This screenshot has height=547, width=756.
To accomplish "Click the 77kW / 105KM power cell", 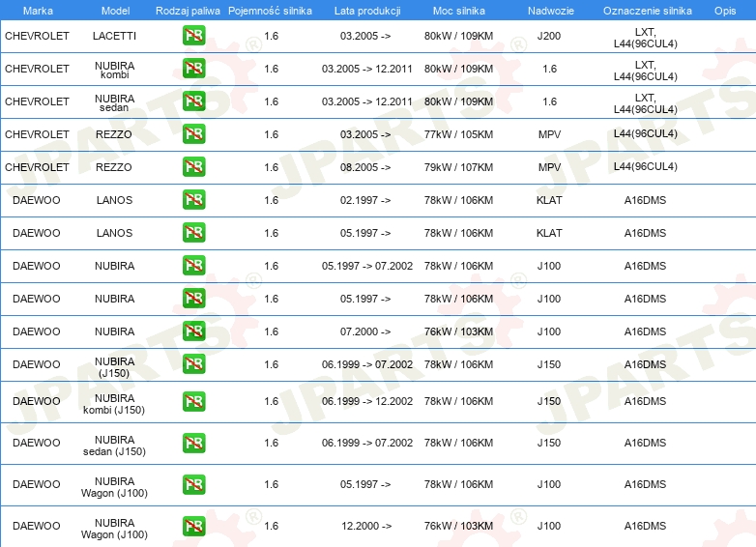I will [x=458, y=134].
